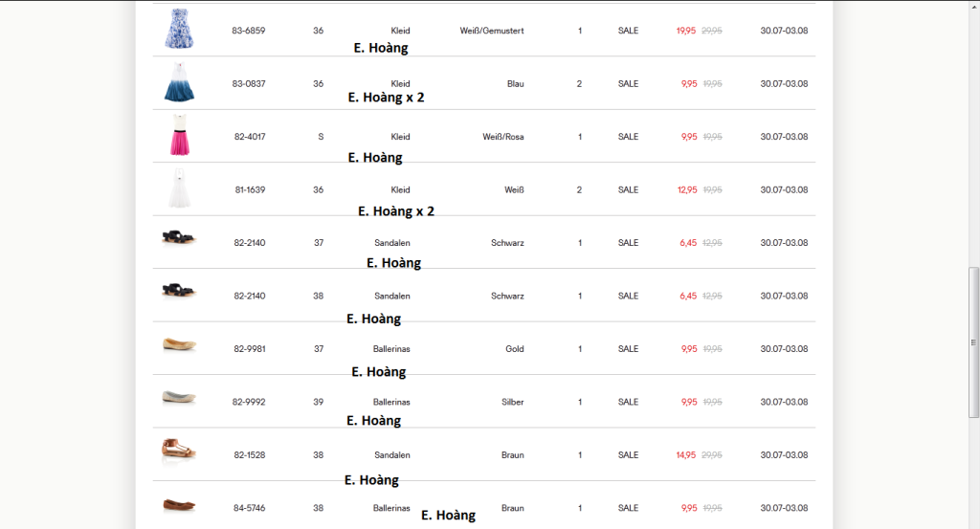Click article number 84-5746
Viewport: 980px width, 529px height.
coord(250,508)
